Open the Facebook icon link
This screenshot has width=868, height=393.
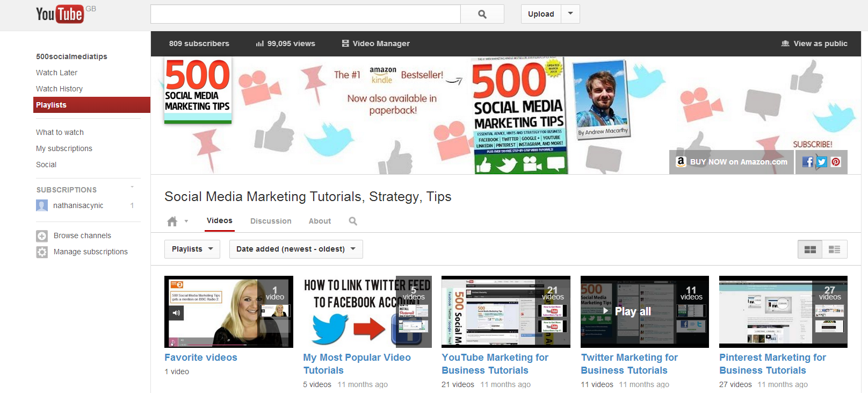(807, 162)
